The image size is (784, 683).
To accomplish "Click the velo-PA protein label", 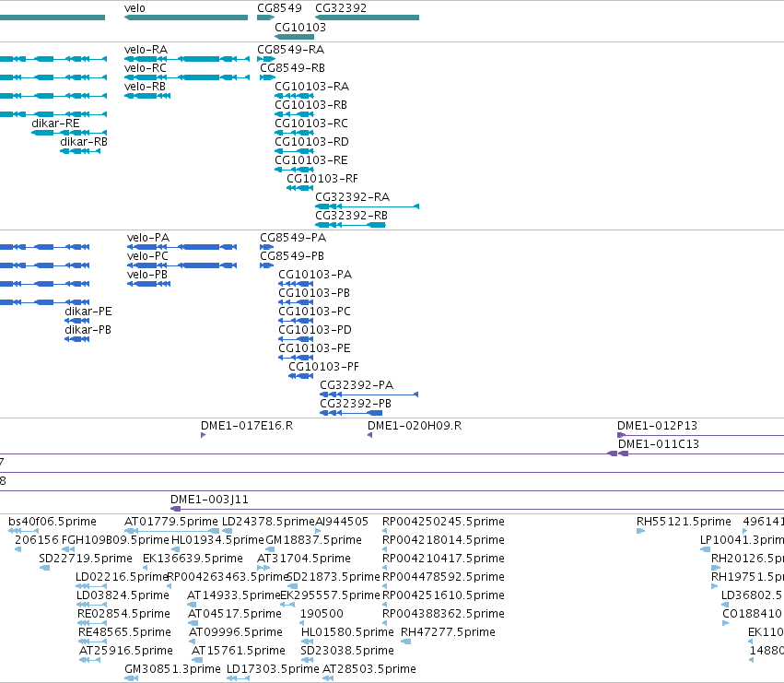I will 148,238.
